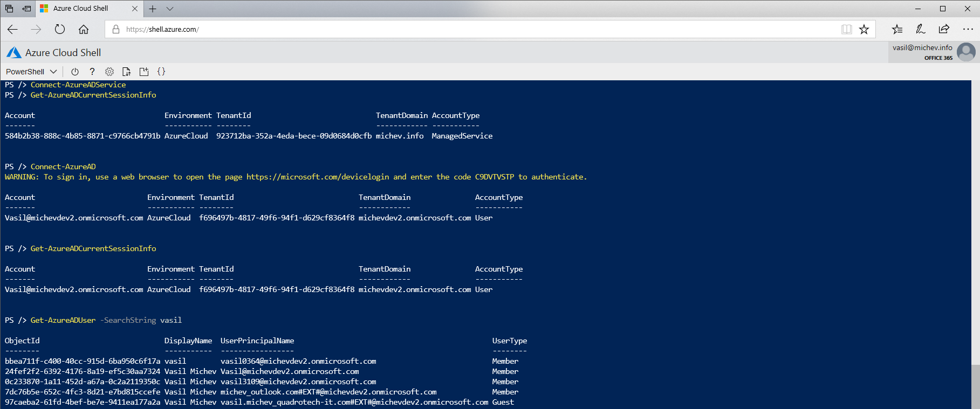
Task: Click the vasil search string argument
Action: (171, 320)
